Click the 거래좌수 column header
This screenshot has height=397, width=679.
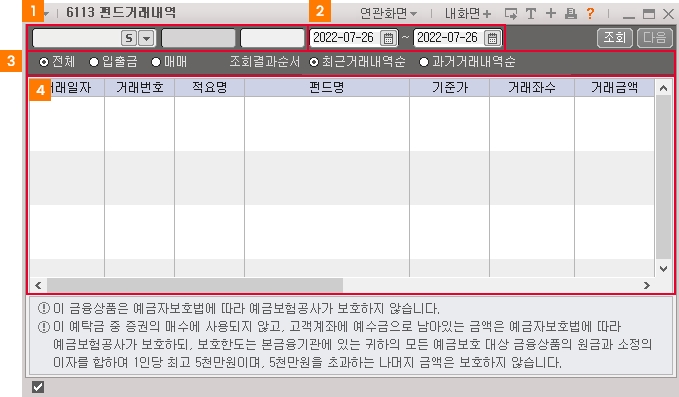[x=532, y=87]
